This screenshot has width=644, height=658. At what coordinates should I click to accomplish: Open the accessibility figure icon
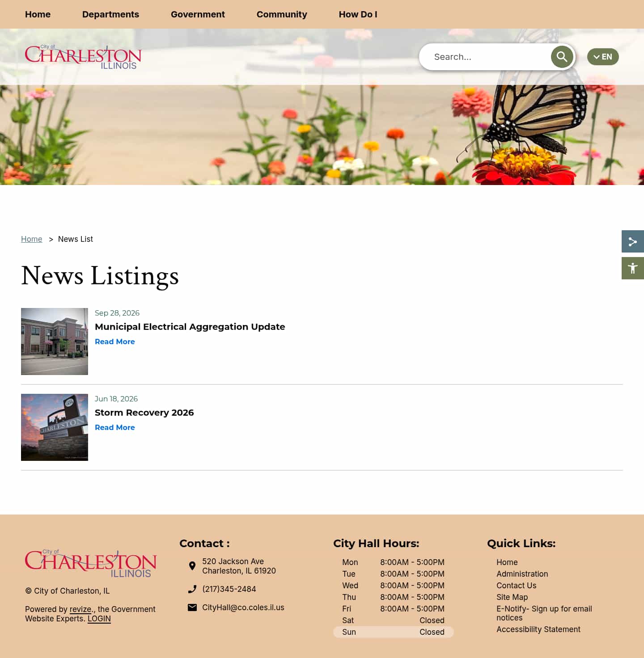pyautogui.click(x=633, y=268)
